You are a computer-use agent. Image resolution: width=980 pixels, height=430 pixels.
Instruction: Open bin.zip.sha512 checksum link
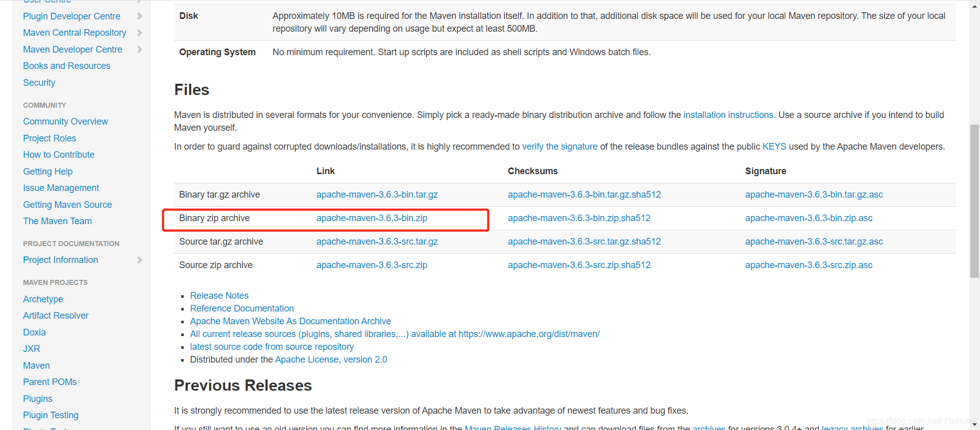click(x=579, y=218)
